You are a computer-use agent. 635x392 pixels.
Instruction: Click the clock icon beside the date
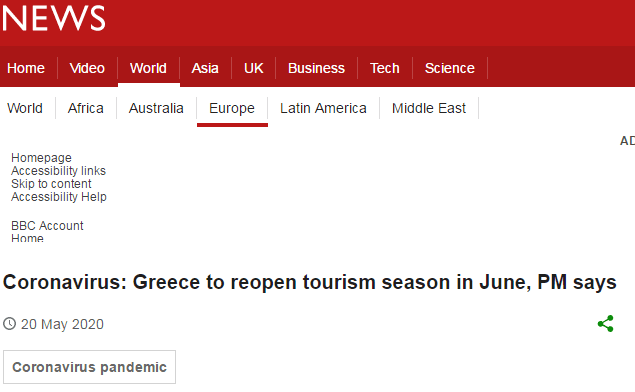point(9,324)
